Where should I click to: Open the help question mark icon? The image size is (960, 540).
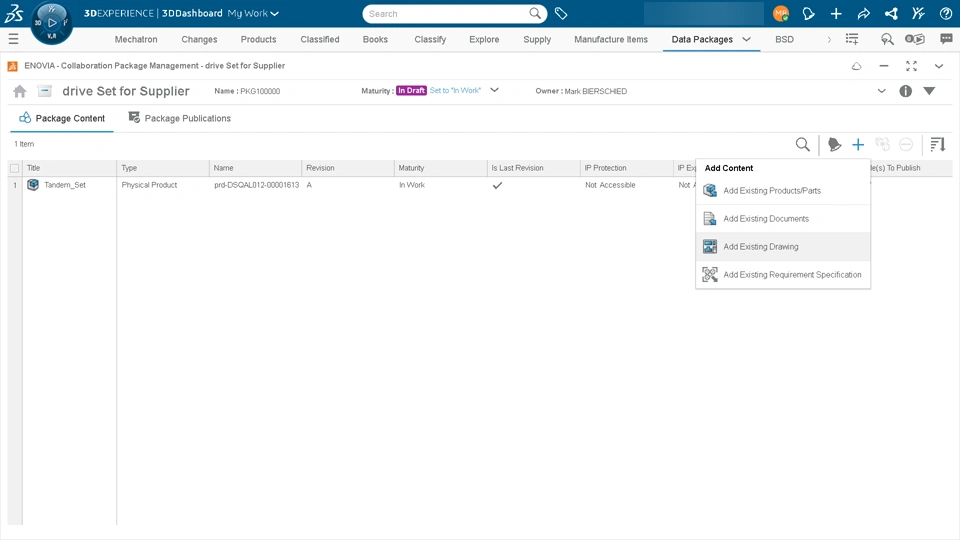pos(946,13)
